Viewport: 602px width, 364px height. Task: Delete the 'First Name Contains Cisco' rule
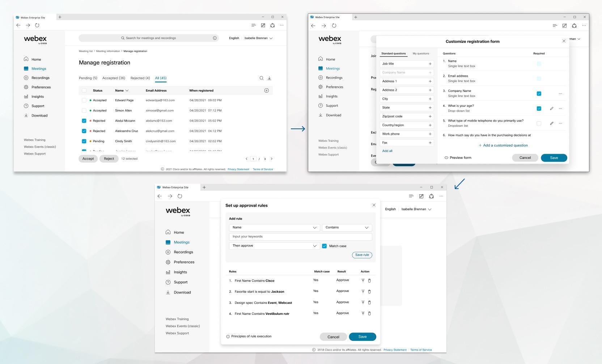click(369, 281)
